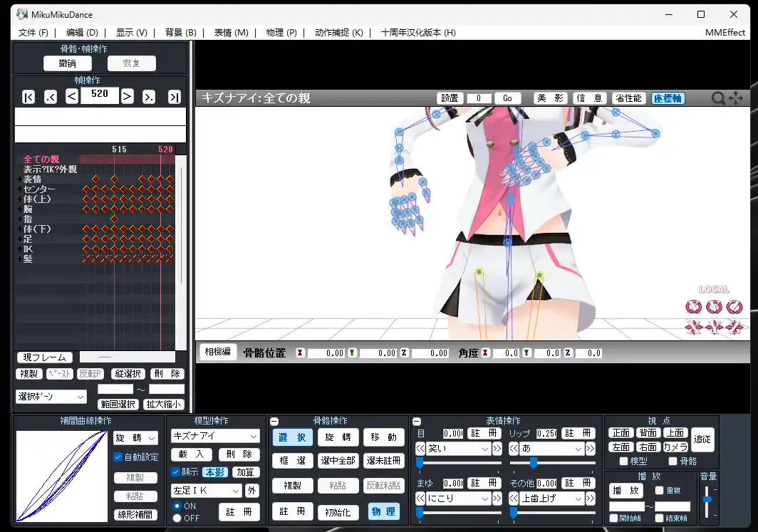Click the first LOCAL rotation handle icon
The height and width of the screenshot is (532, 758).
[x=694, y=307]
